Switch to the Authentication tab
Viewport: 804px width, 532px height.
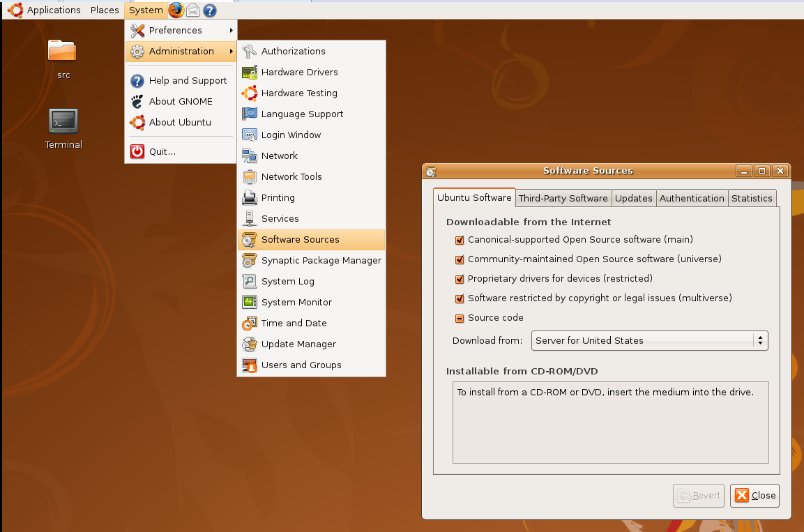point(692,198)
